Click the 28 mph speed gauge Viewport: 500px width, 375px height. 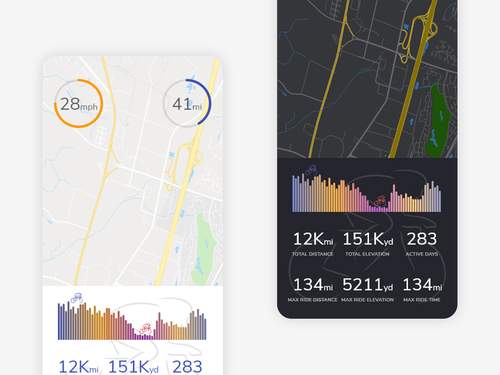click(78, 103)
